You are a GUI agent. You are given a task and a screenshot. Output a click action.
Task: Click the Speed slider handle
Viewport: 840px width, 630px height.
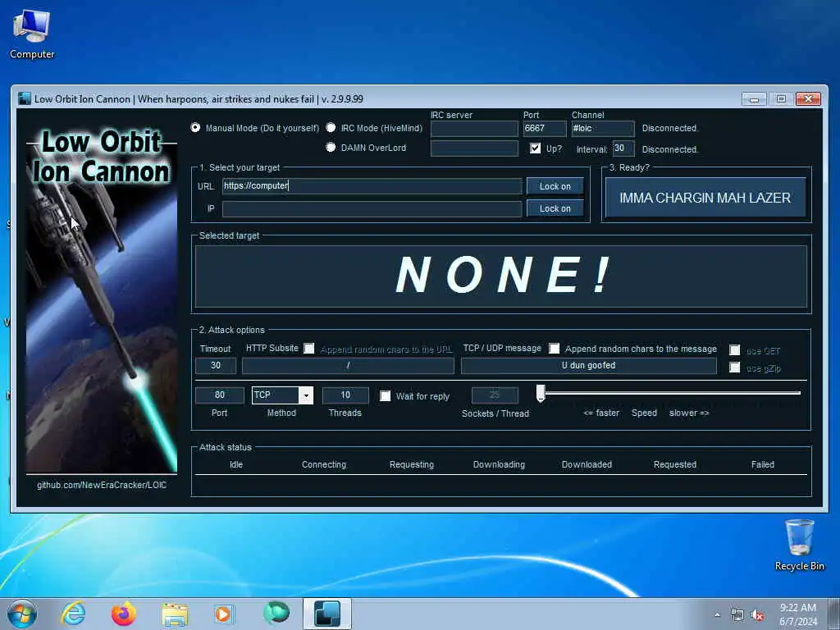click(541, 393)
